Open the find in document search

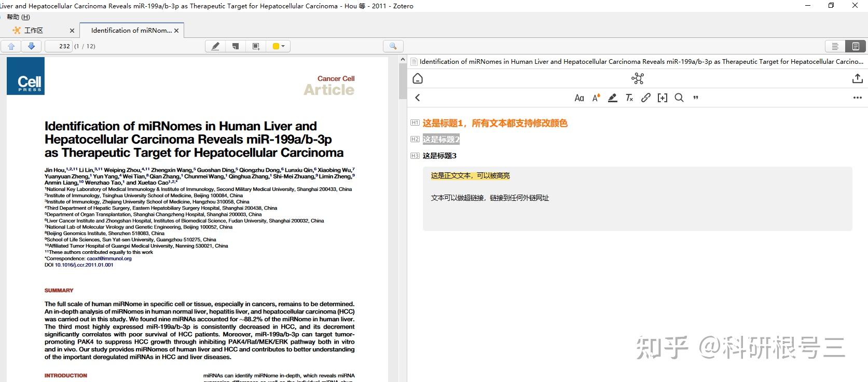coord(393,46)
